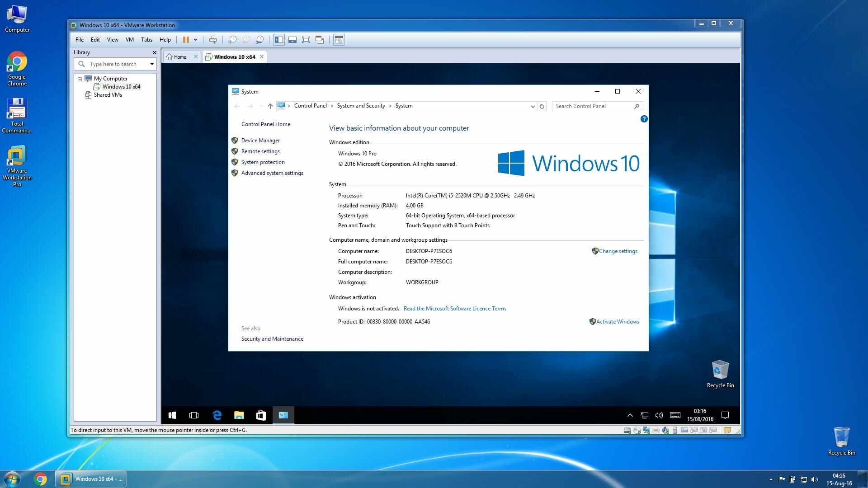Click the Suspend VM pause icon
The height and width of the screenshot is (488, 868).
click(x=186, y=39)
